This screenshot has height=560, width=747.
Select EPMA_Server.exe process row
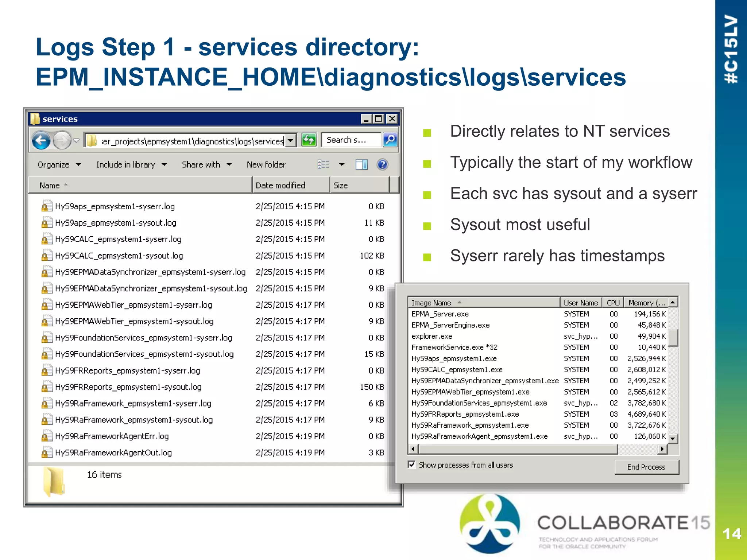pyautogui.click(x=538, y=314)
